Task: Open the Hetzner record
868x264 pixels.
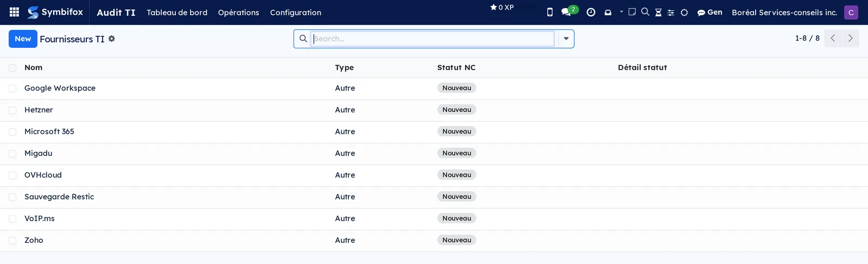Action: (x=39, y=110)
